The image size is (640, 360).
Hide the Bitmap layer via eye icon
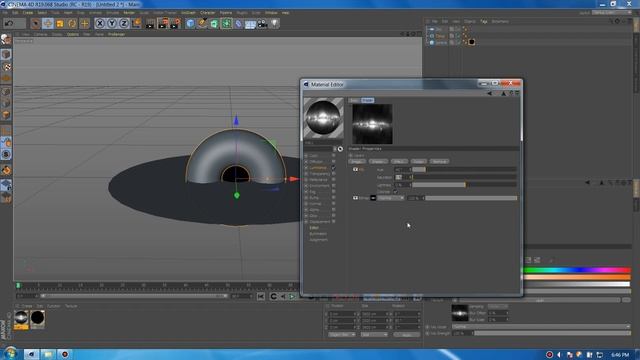355,198
